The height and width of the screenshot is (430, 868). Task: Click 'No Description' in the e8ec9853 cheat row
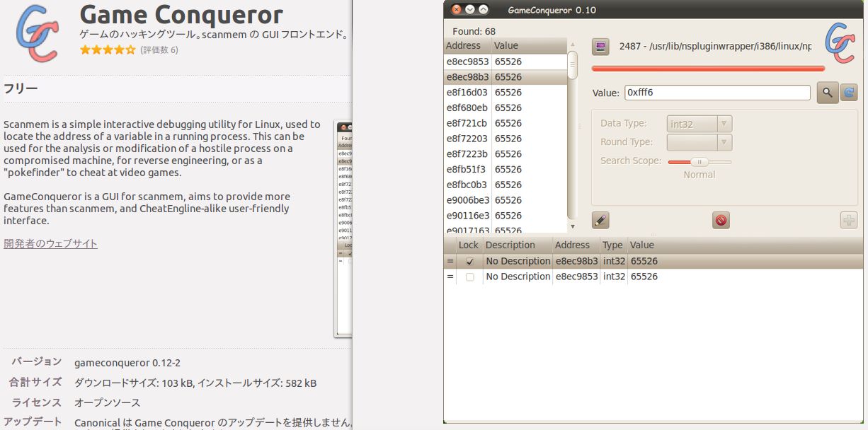tap(518, 277)
